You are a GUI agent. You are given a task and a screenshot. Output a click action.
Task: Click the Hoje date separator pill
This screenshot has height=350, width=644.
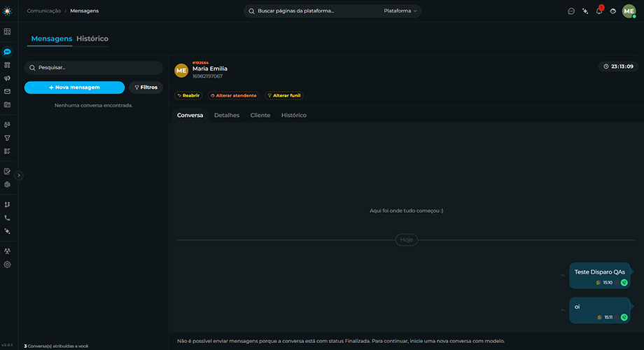pyautogui.click(x=407, y=240)
